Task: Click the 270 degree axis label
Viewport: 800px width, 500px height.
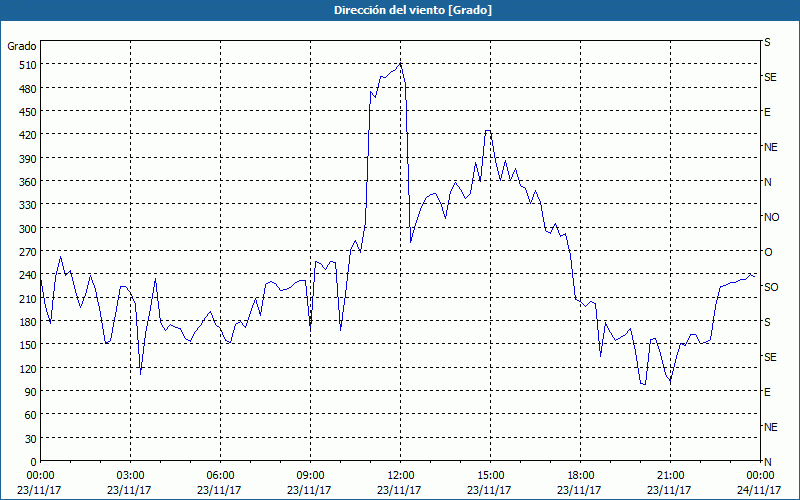Action: point(28,252)
